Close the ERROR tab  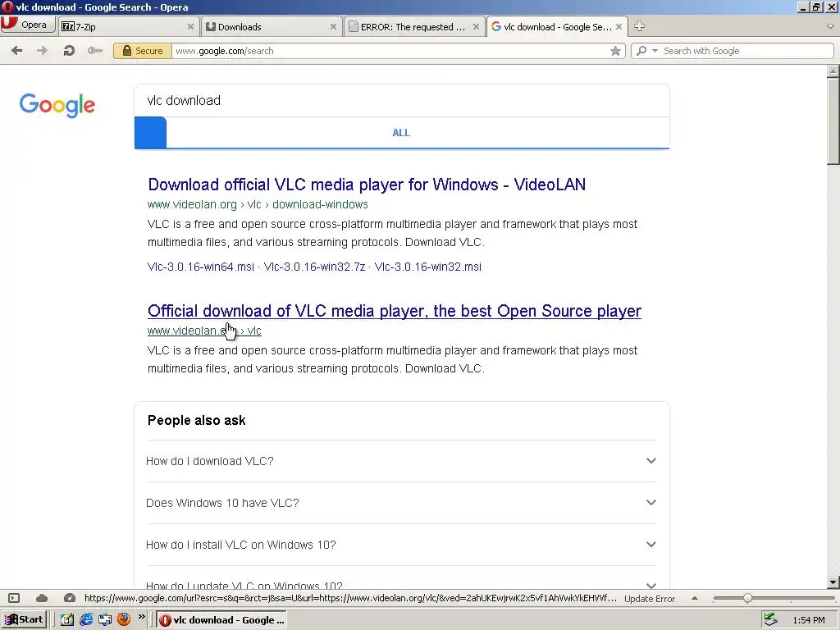(476, 27)
